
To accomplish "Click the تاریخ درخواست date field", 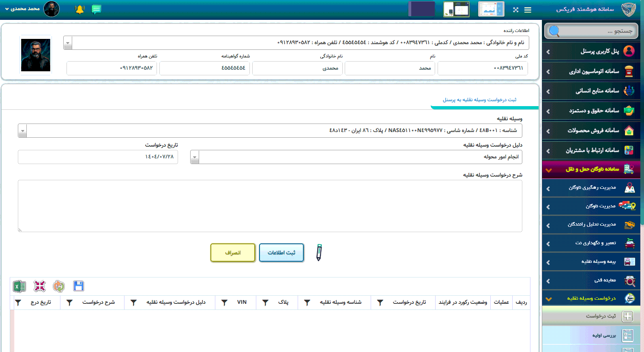I will (x=98, y=157).
